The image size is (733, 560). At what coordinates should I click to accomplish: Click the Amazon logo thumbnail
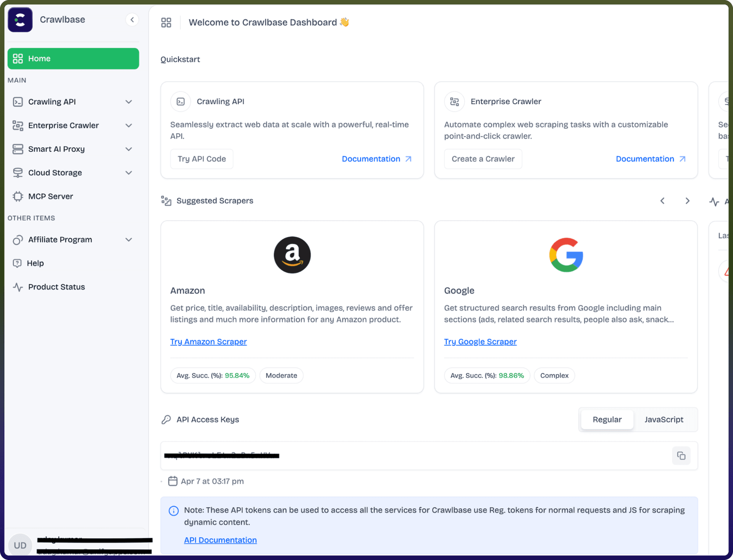[292, 255]
